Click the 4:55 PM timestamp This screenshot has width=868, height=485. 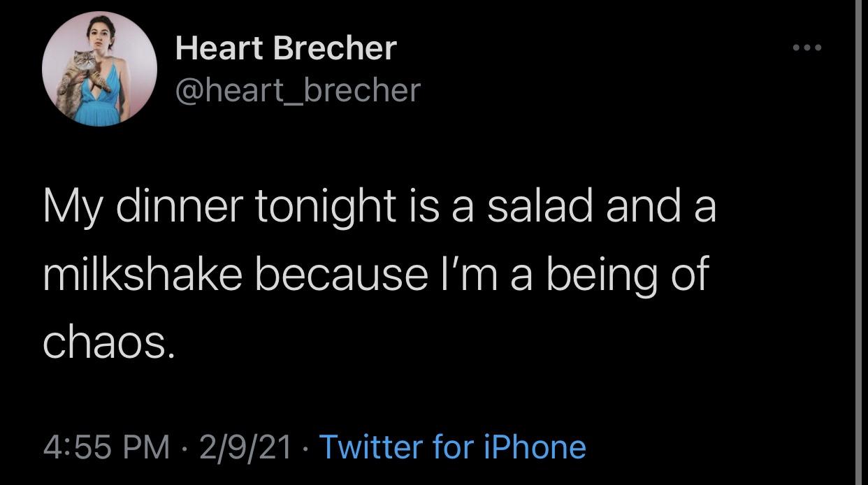pyautogui.click(x=107, y=447)
